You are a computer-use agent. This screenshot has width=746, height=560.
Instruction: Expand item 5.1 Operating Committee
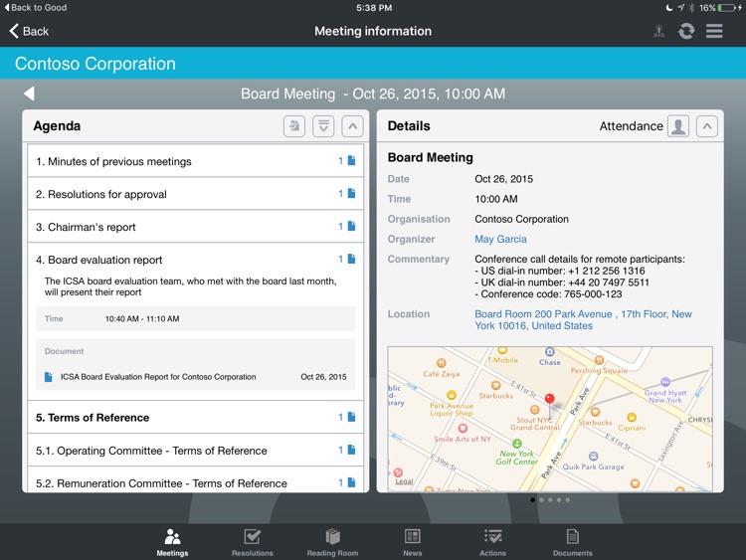(x=196, y=451)
